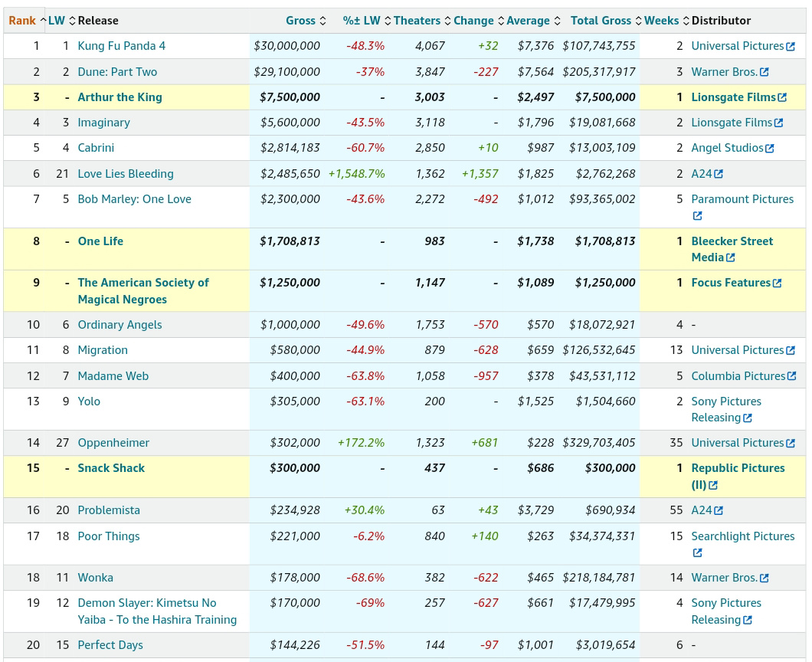812x662 pixels.
Task: Click external link icon beside Bleecker Street Media
Action: pos(730,257)
